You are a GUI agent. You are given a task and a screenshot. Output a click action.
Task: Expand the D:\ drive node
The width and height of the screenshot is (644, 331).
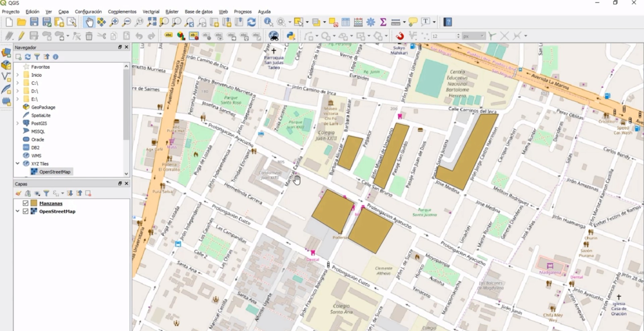tap(17, 91)
